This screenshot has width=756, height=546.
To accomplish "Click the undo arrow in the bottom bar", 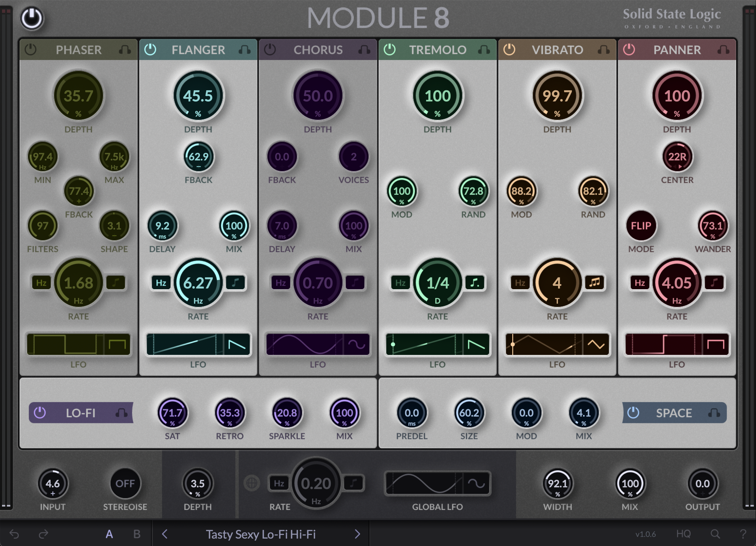I will pyautogui.click(x=15, y=534).
